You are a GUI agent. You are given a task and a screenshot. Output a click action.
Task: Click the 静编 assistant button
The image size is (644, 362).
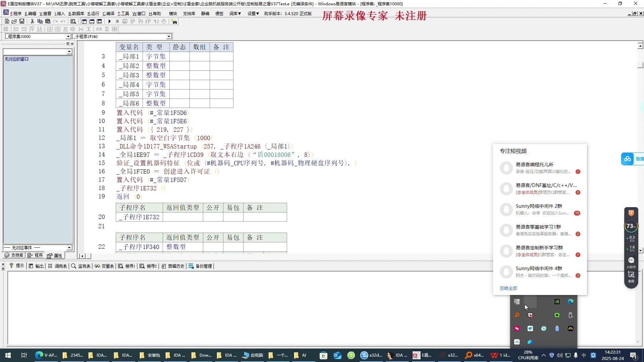(x=205, y=13)
